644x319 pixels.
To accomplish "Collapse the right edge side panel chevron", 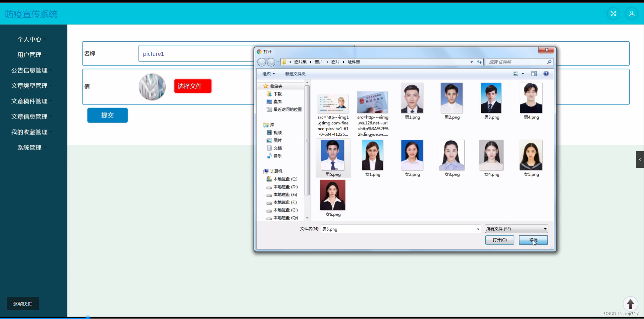I will click(640, 159).
